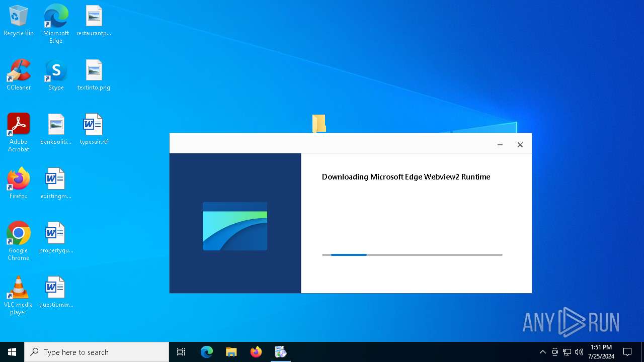Select the folder icon behind the installer window
The image size is (644, 362).
tap(319, 123)
